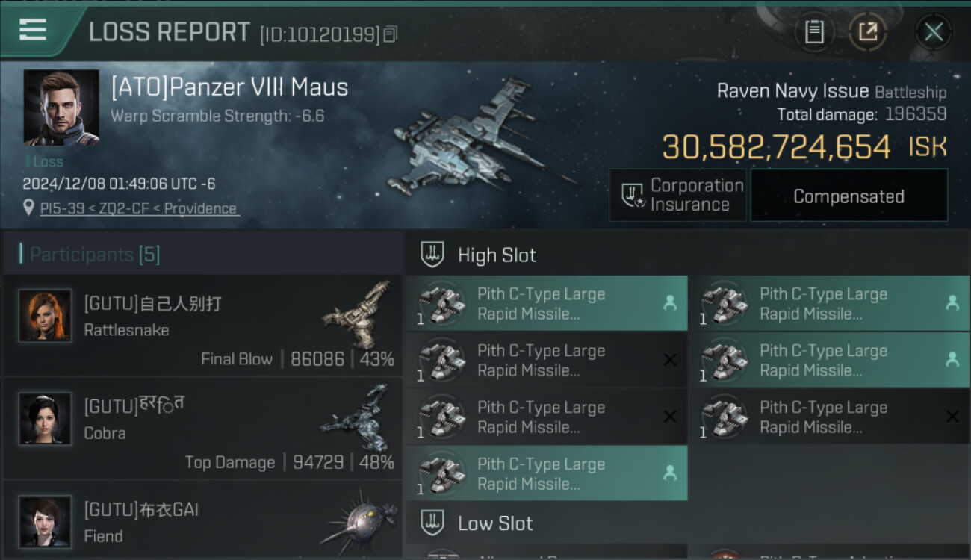The height and width of the screenshot is (560, 971).
Task: Click person icon on top right-column launcher
Action: tap(952, 302)
